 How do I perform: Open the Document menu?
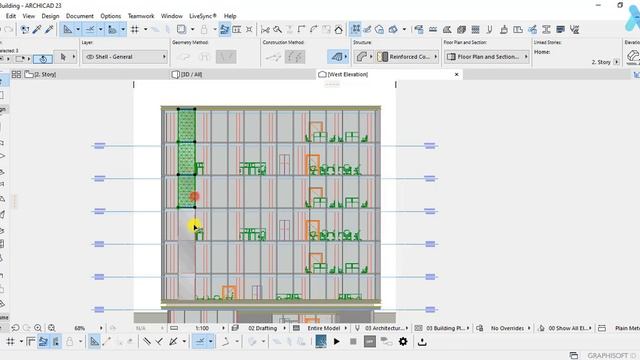tap(80, 16)
